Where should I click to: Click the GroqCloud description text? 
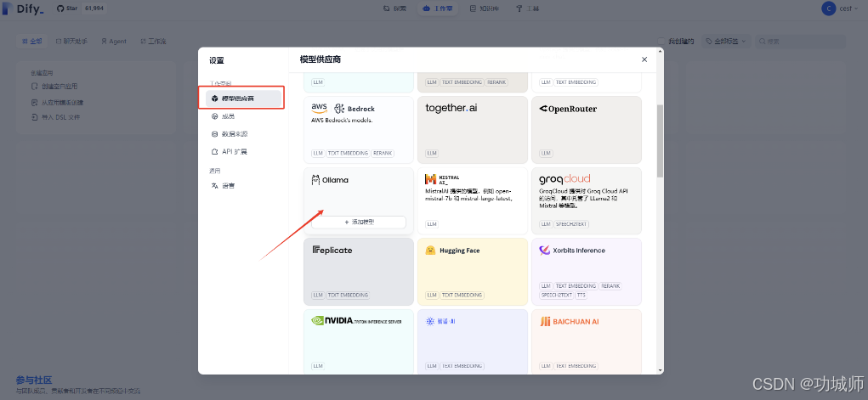pyautogui.click(x=584, y=198)
